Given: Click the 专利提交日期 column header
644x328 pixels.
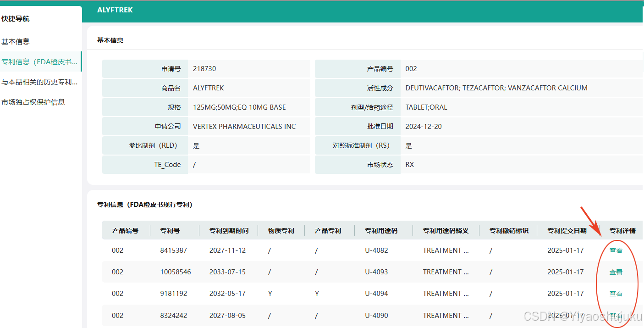Looking at the screenshot, I should [x=567, y=231].
